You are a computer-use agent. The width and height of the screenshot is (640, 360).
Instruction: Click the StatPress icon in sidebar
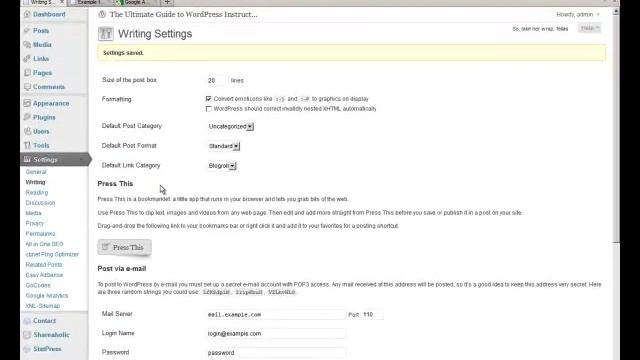27,349
